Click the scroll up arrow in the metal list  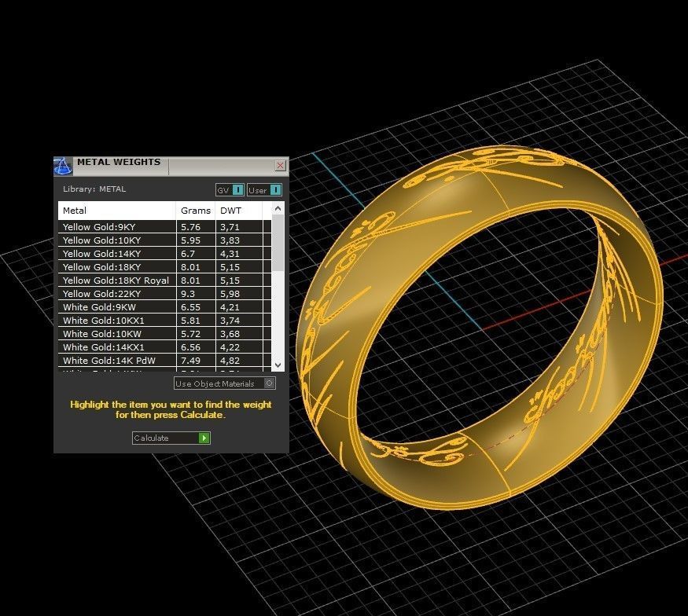point(278,209)
